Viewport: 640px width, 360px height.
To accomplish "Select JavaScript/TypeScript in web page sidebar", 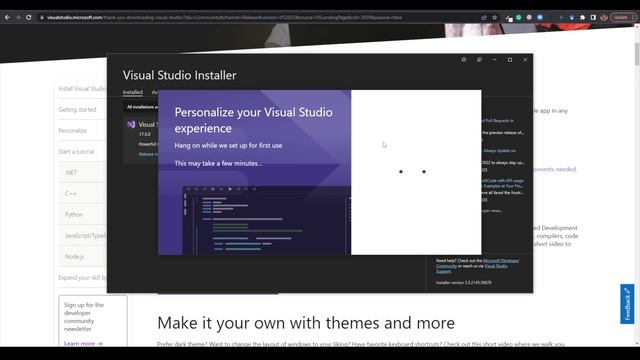I will tap(85, 236).
